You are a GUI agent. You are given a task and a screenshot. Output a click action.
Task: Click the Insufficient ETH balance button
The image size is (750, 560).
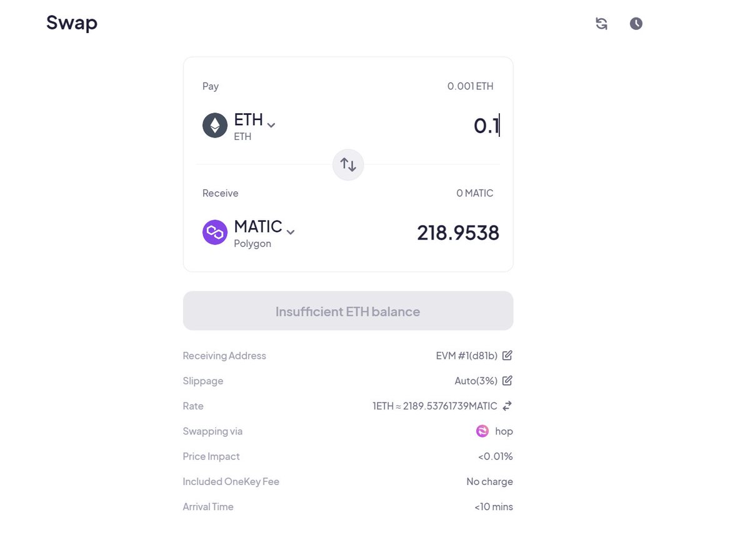[x=348, y=311]
